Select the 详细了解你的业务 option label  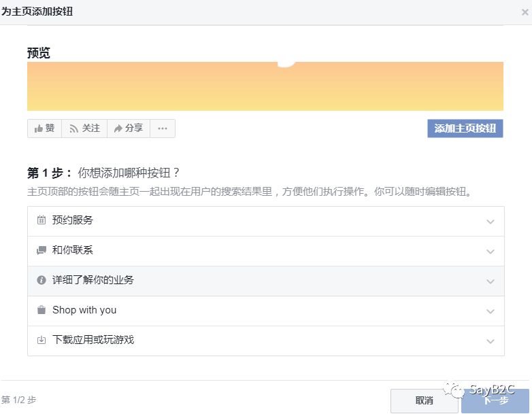click(x=93, y=280)
